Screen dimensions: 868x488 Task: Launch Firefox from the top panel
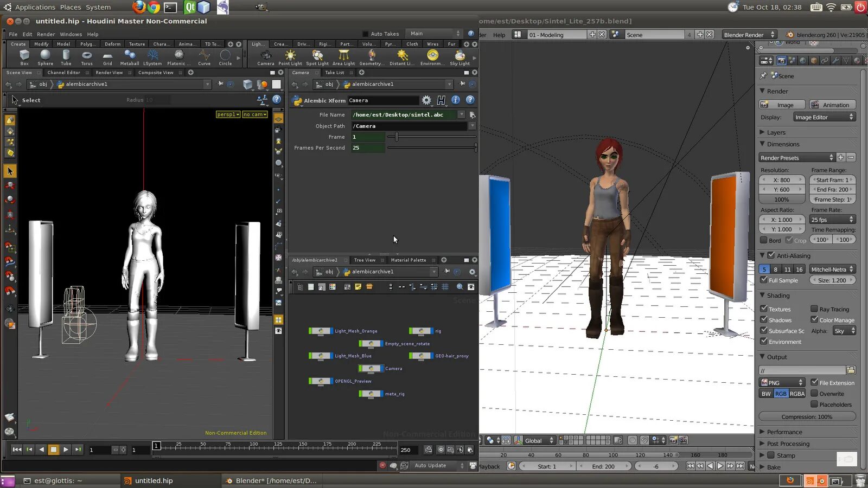point(139,7)
